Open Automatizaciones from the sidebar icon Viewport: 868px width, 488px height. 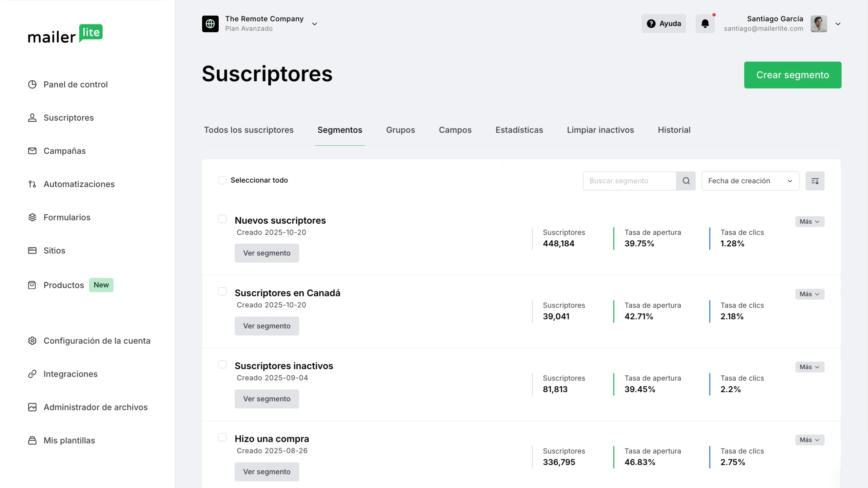pos(32,184)
